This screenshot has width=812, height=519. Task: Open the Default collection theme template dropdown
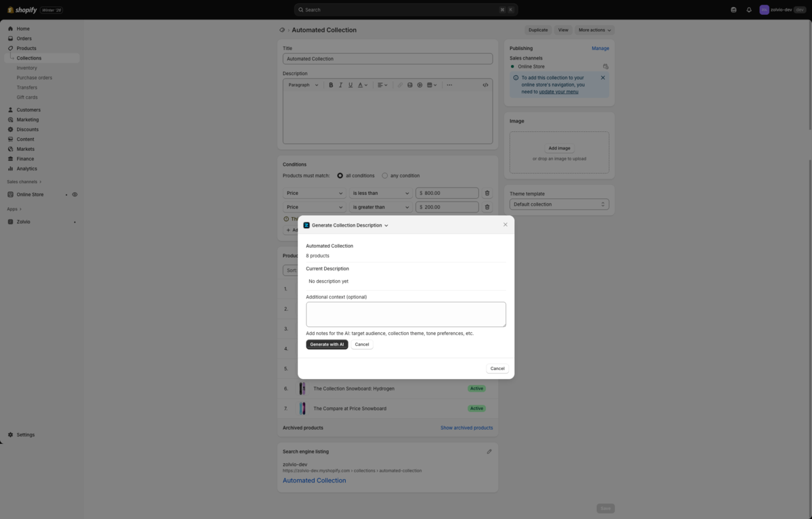pyautogui.click(x=559, y=204)
